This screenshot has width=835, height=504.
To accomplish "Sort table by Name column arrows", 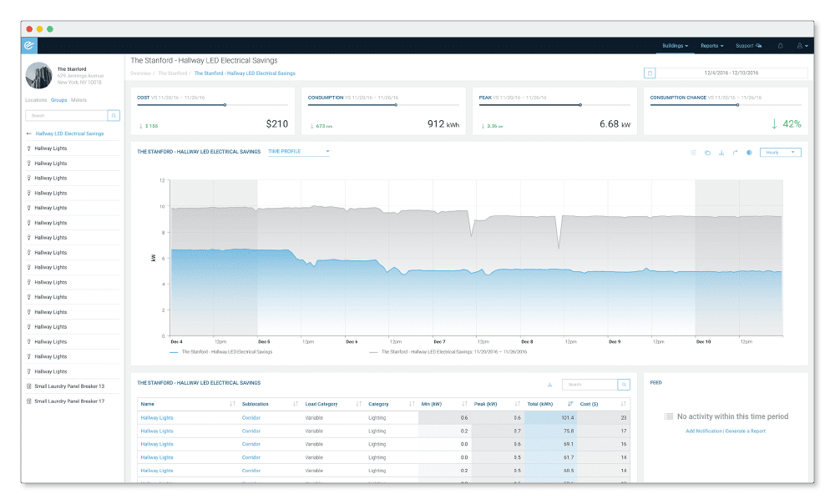I will click(232, 404).
